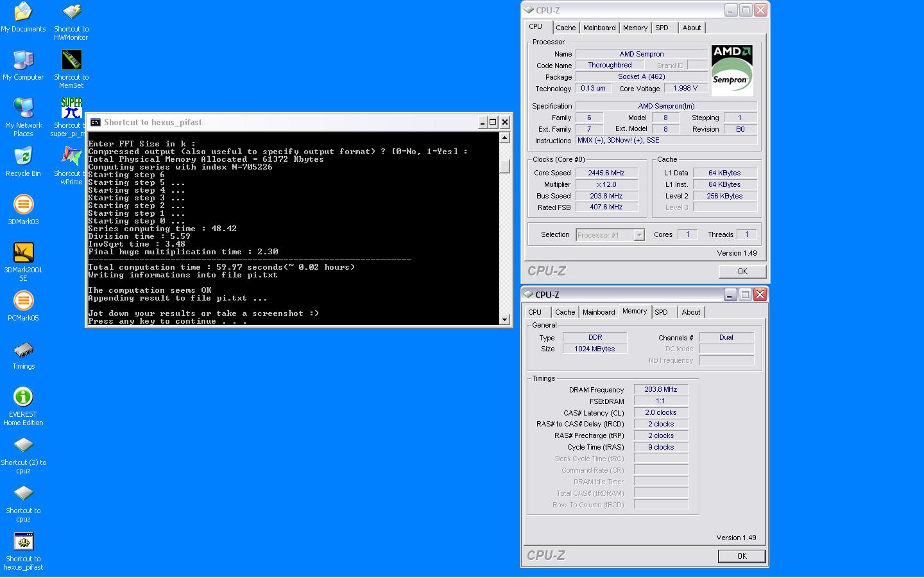Click OK in the bottom CPU-Z Memory window

(742, 556)
